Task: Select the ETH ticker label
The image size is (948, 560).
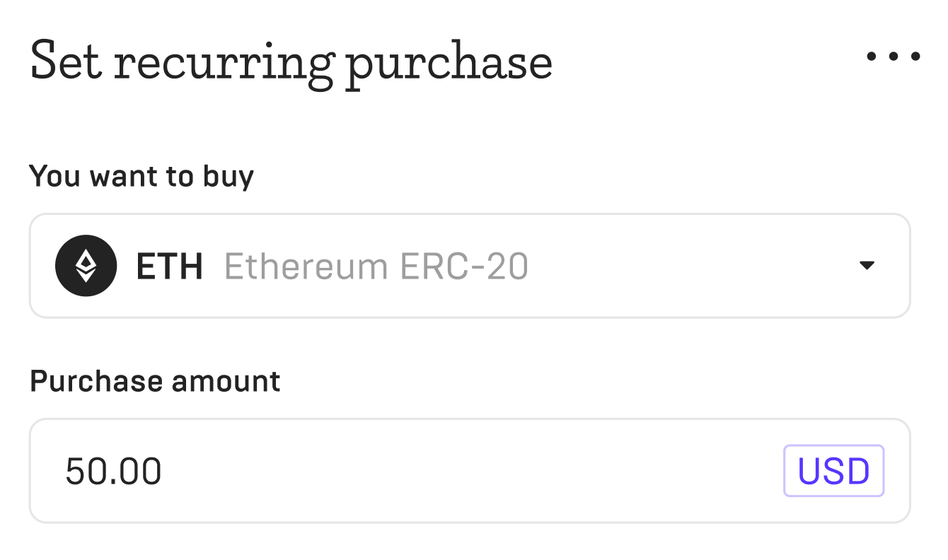Action: coord(169,265)
